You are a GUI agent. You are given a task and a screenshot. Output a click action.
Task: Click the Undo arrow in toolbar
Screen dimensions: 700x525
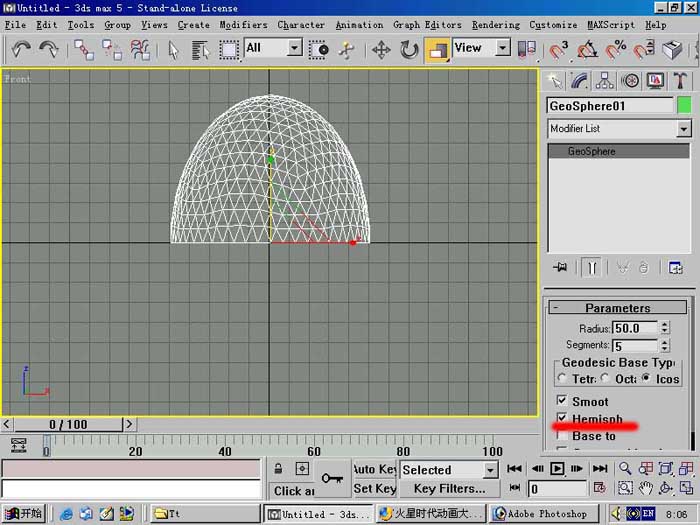pyautogui.click(x=21, y=49)
